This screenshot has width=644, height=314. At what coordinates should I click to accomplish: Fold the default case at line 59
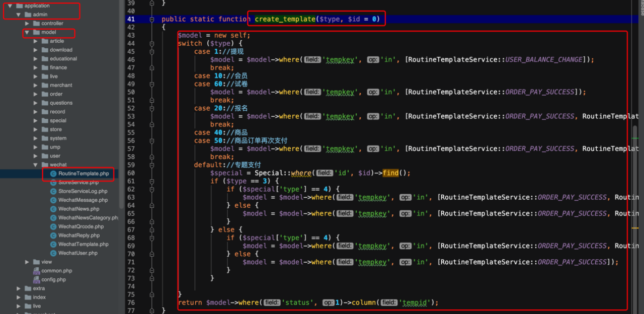pyautogui.click(x=152, y=165)
